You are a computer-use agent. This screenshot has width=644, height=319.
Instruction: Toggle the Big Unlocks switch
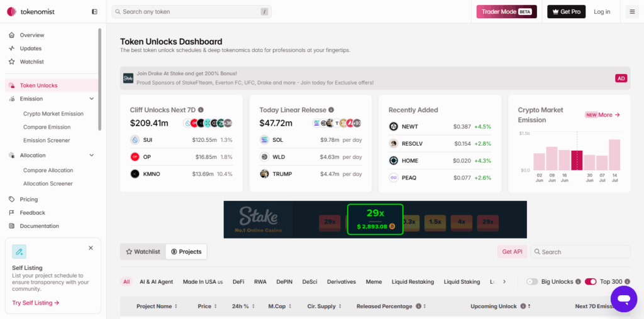coord(532,282)
